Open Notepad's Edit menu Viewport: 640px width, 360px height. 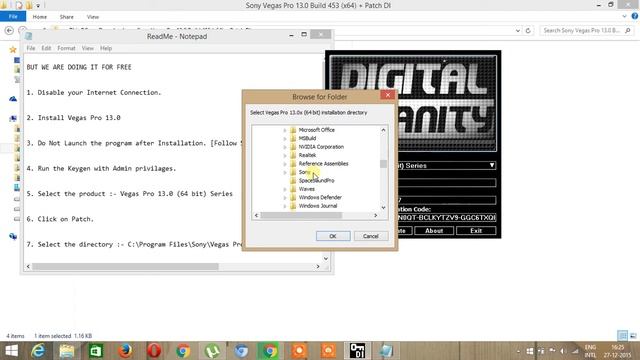coord(46,48)
